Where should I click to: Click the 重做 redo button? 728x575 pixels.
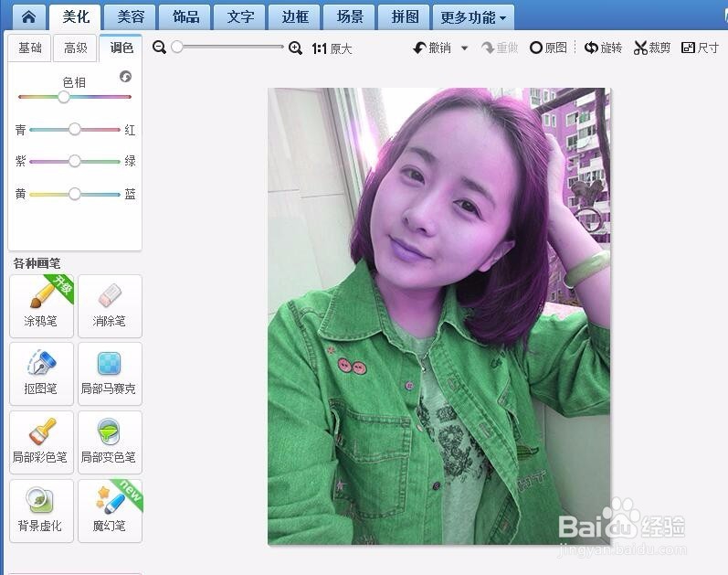coord(500,48)
